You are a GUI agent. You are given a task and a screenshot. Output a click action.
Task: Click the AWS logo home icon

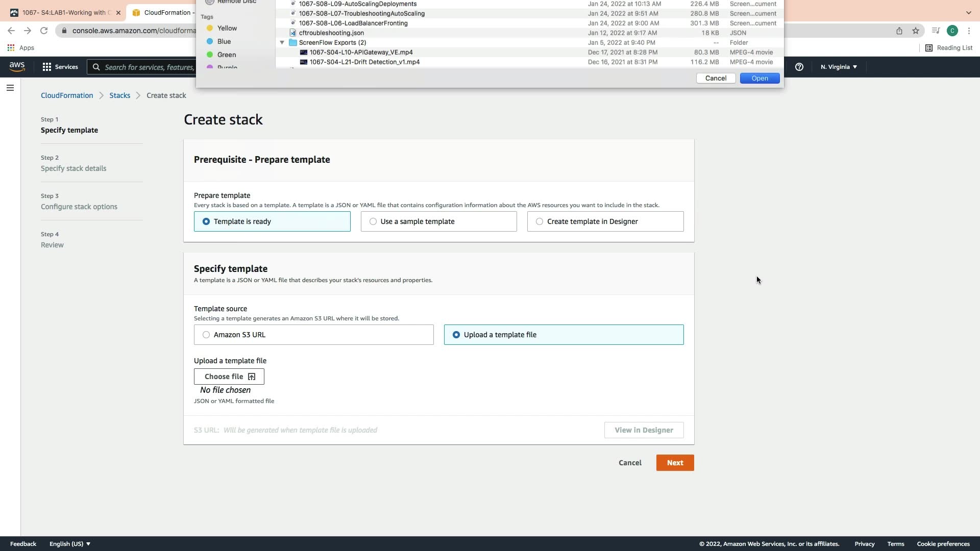coord(17,67)
